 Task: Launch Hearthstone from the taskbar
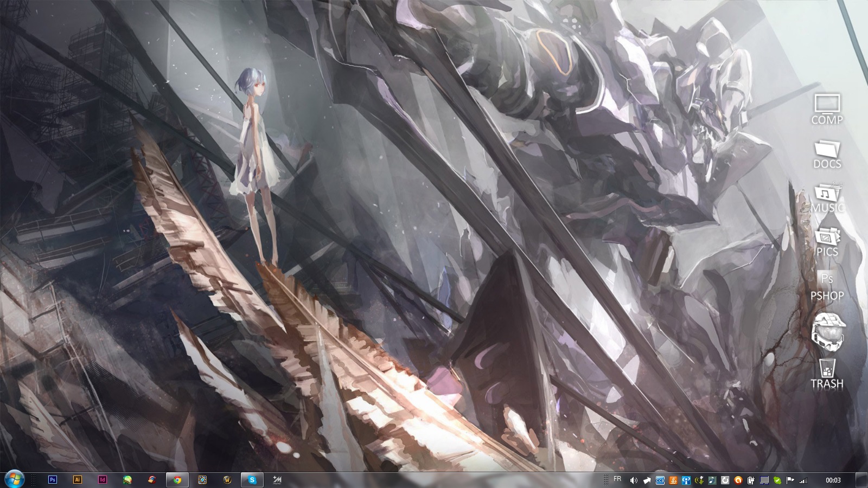click(202, 480)
